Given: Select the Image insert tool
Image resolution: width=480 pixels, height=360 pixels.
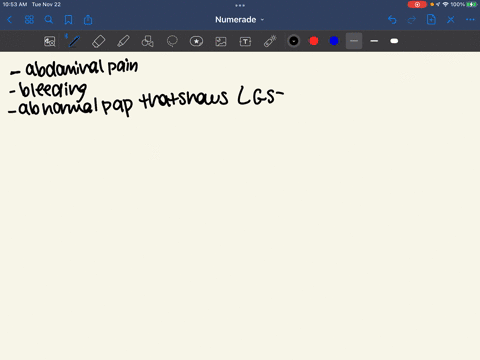Looking at the screenshot, I should 221,41.
